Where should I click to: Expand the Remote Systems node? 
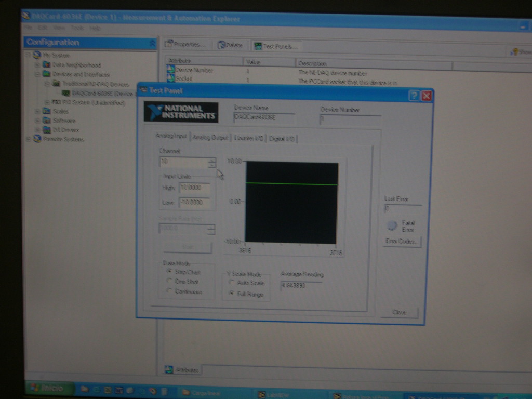click(28, 139)
